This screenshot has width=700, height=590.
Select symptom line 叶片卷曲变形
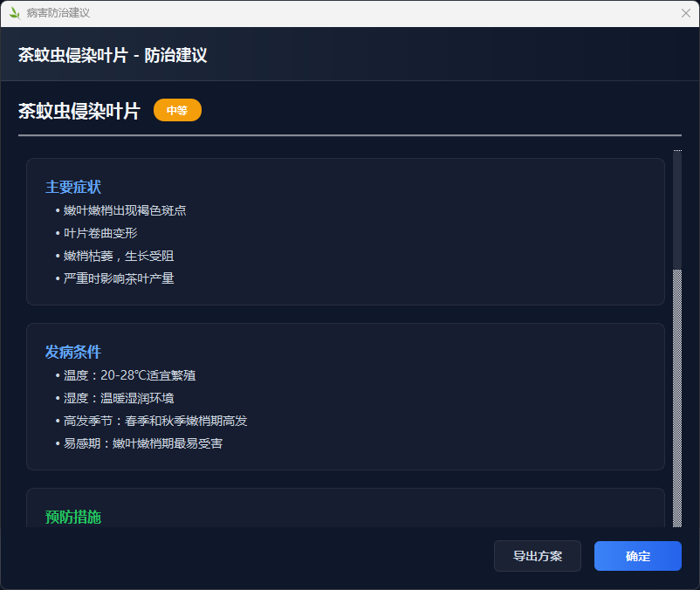100,233
